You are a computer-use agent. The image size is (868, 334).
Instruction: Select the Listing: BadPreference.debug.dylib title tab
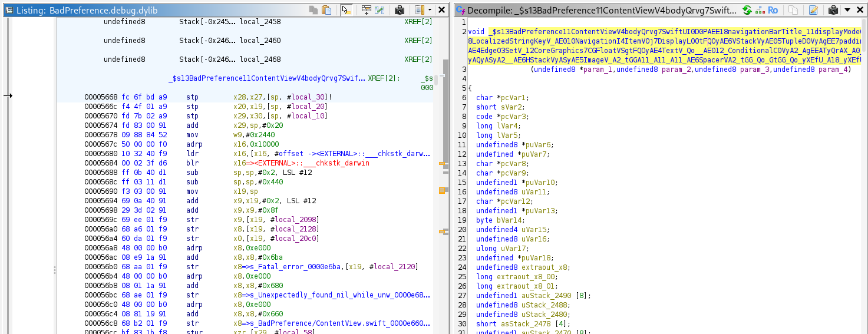click(x=86, y=11)
